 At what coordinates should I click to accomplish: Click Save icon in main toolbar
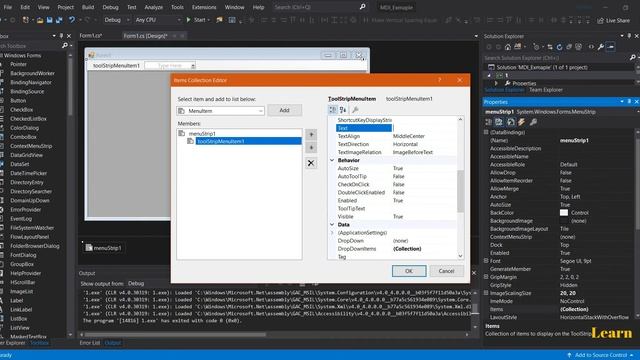49,20
